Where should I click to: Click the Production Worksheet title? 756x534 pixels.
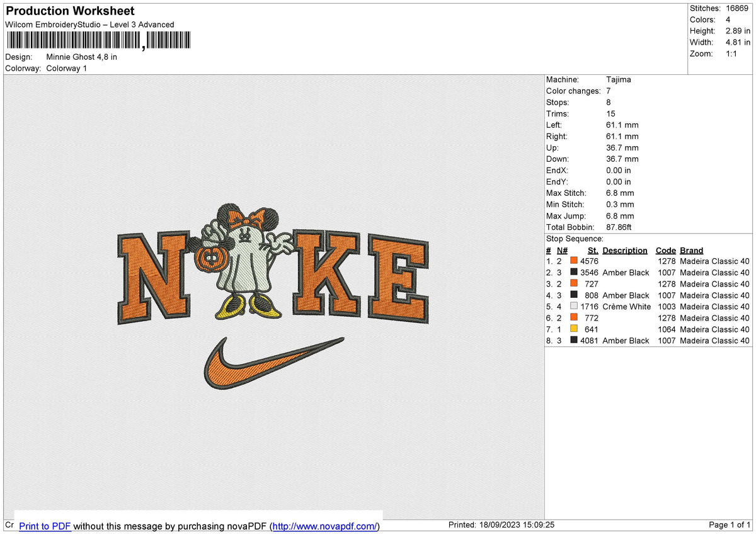click(x=69, y=11)
